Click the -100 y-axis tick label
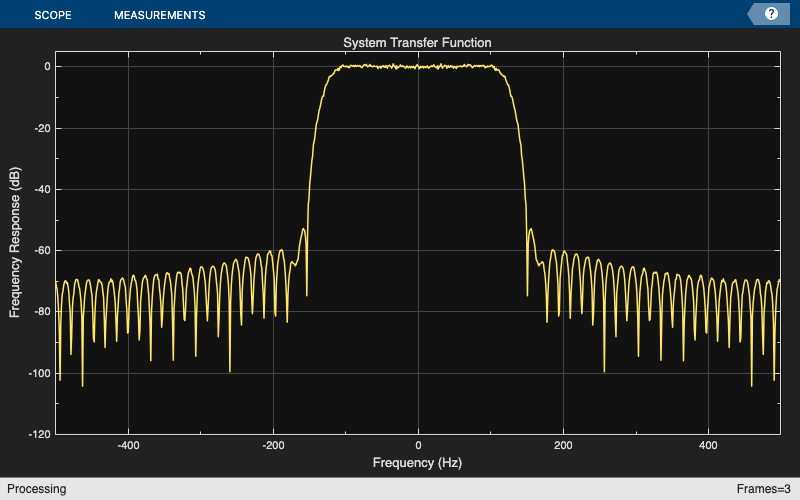Viewport: 800px width, 500px height. [40, 373]
